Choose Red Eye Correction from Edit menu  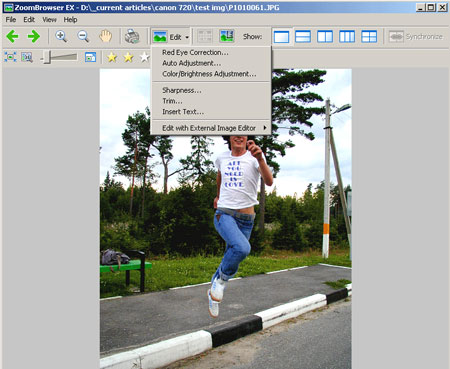click(x=211, y=52)
